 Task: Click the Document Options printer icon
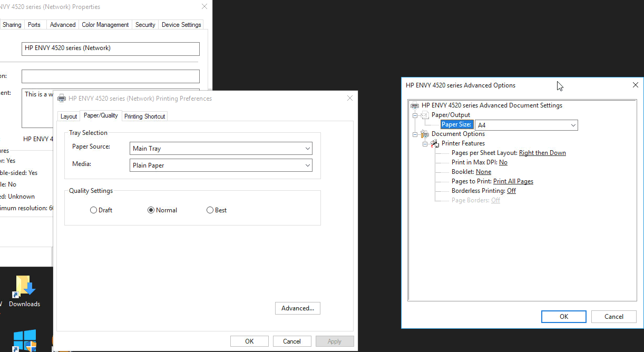(425, 134)
